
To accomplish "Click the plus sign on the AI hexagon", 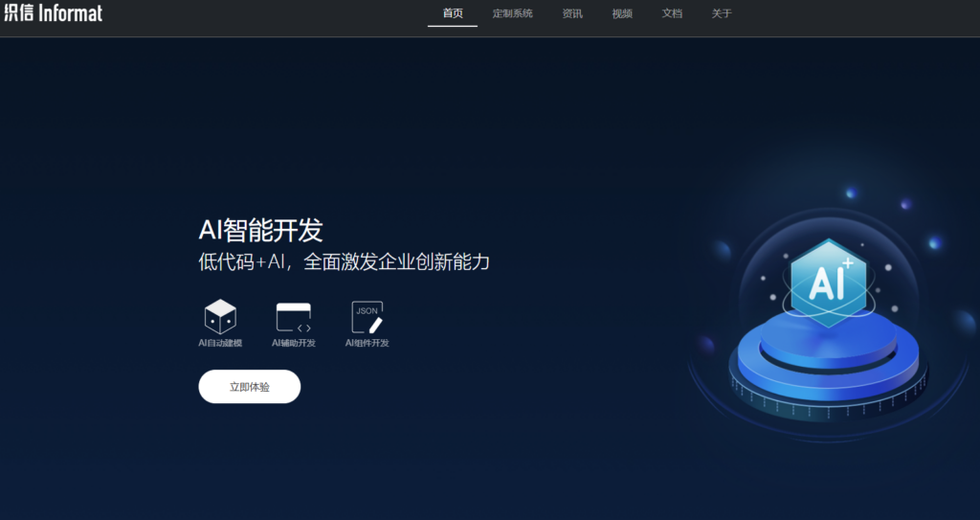I will [846, 261].
